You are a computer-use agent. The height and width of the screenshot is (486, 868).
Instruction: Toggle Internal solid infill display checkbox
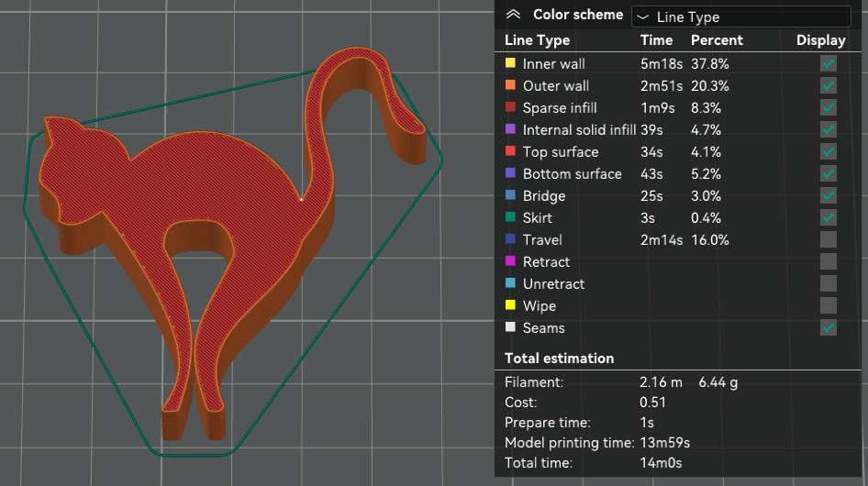pyautogui.click(x=829, y=129)
